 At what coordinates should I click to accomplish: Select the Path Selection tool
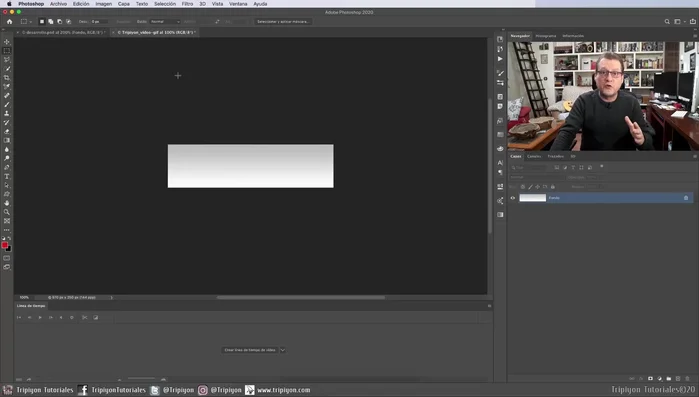click(x=7, y=185)
